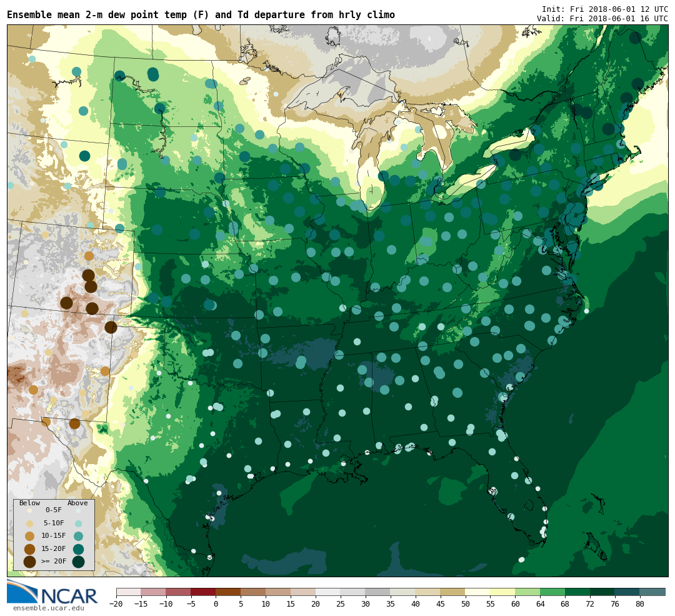Click the '>= 20F' legend label
This screenshot has height=616, width=675.
54,562
